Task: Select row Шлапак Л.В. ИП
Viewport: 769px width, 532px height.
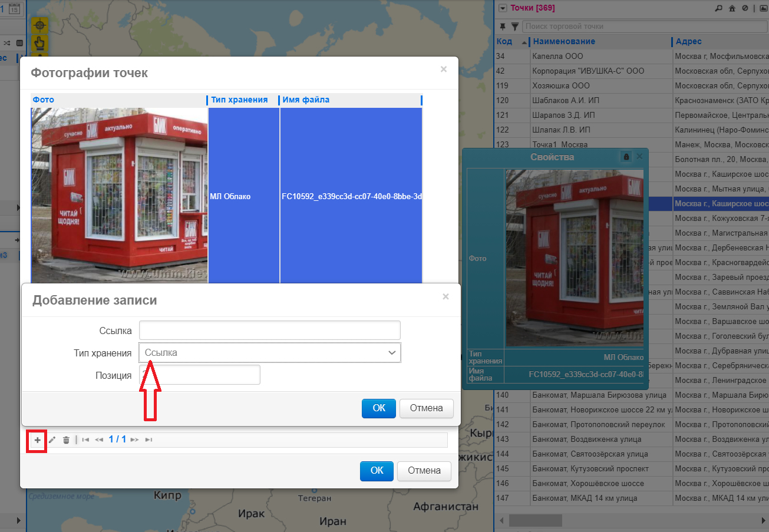Action: pyautogui.click(x=632, y=130)
